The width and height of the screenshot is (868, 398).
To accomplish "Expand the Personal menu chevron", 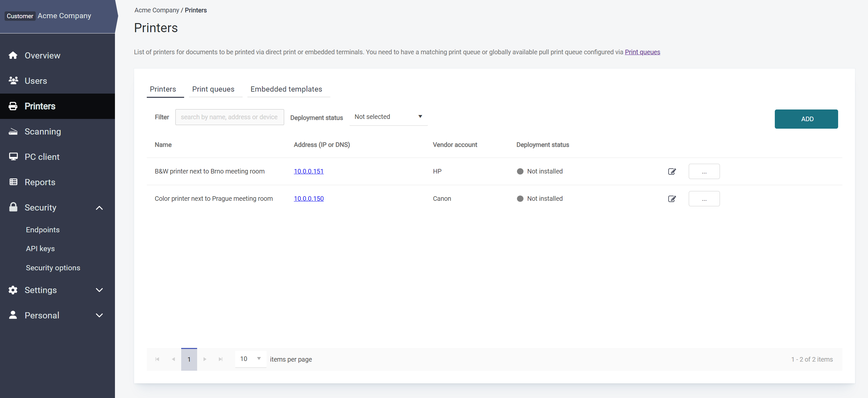I will click(99, 315).
